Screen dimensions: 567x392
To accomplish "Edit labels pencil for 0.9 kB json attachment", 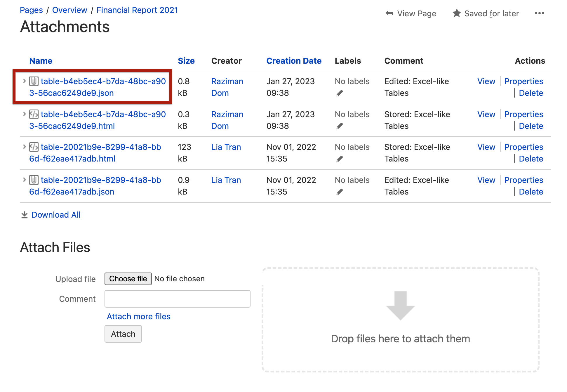I will (339, 192).
